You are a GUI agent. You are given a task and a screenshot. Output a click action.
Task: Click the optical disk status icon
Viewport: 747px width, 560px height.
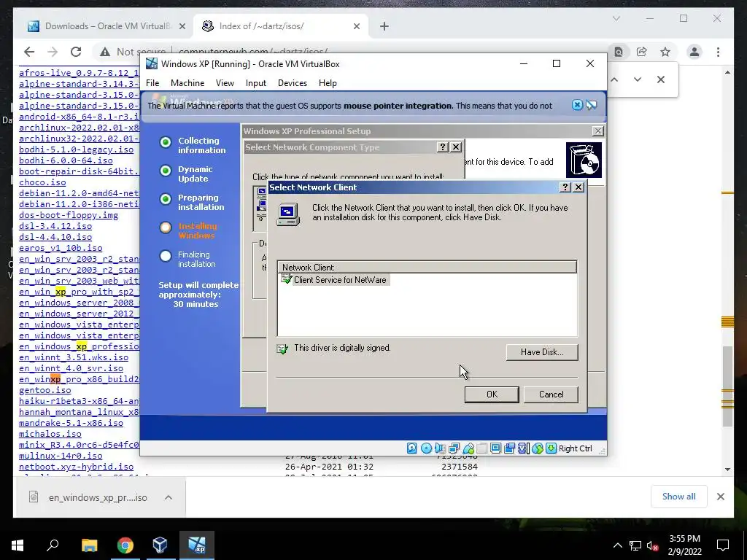tap(426, 448)
